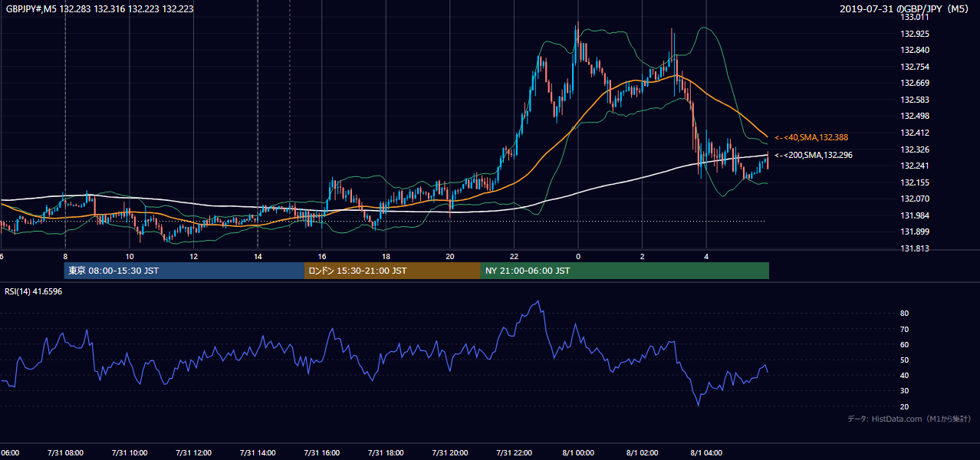Click the 7/31 14:00 time axis label
This screenshot has width=980, height=460.
(258, 453)
